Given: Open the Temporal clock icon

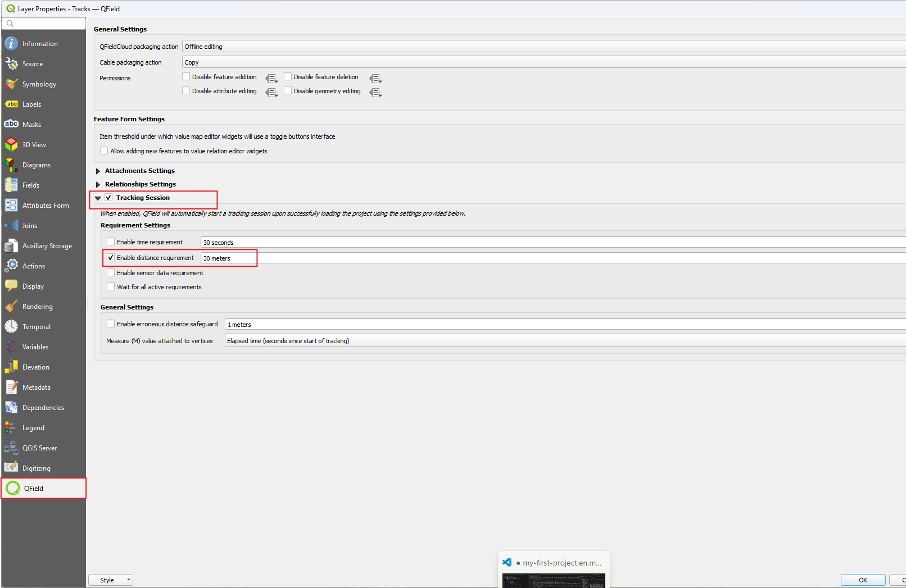Looking at the screenshot, I should point(11,327).
